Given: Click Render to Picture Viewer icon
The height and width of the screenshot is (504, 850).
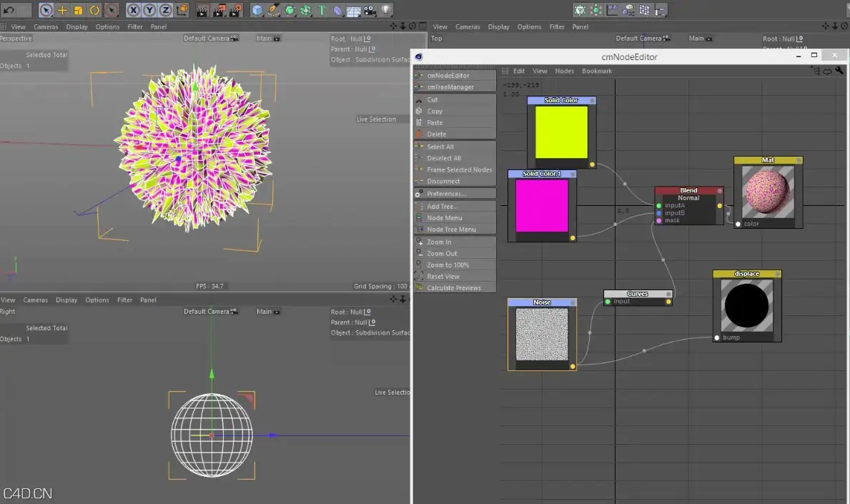Looking at the screenshot, I should click(219, 10).
